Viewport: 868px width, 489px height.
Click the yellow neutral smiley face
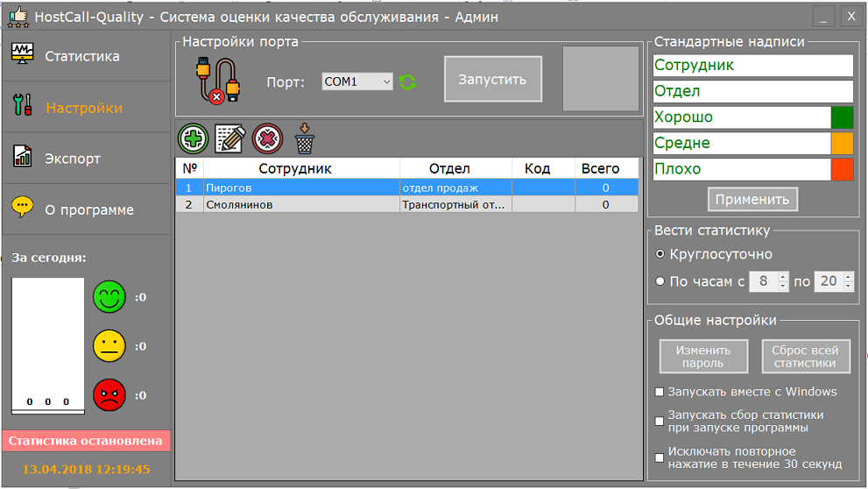click(109, 346)
